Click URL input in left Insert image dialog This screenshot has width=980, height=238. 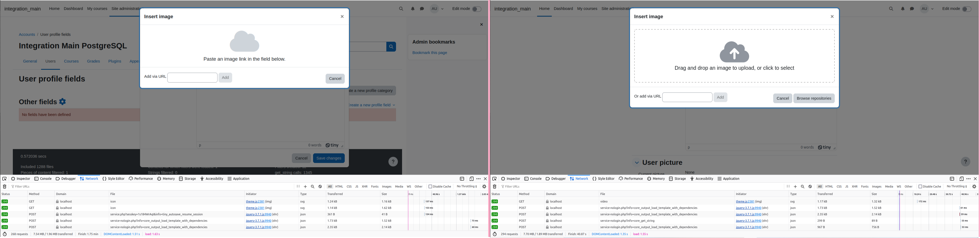pos(192,78)
